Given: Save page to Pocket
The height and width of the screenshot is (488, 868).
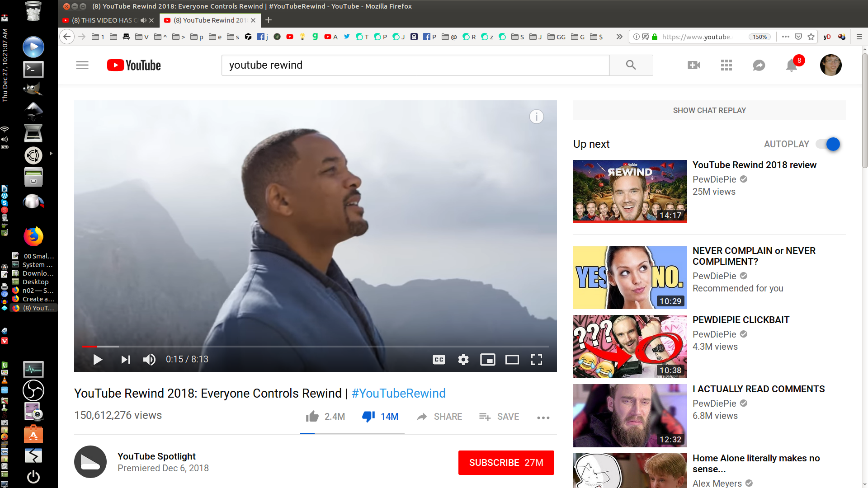Looking at the screenshot, I should pos(798,37).
